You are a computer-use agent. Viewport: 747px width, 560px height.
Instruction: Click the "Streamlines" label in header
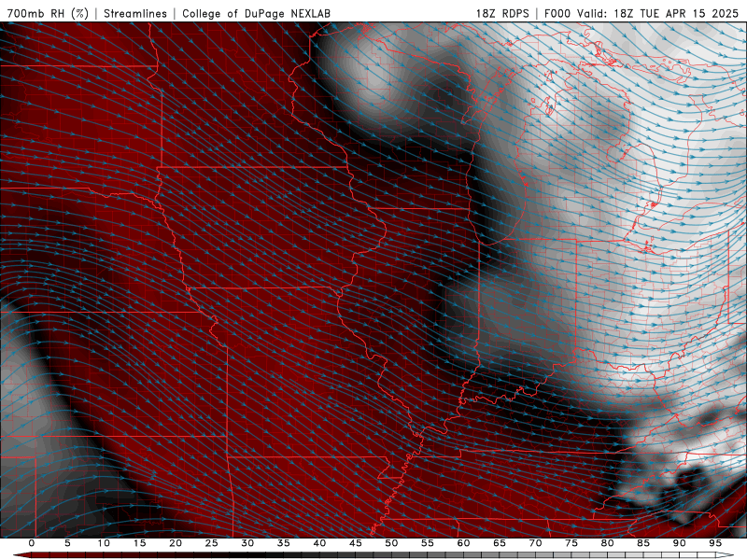coord(135,13)
